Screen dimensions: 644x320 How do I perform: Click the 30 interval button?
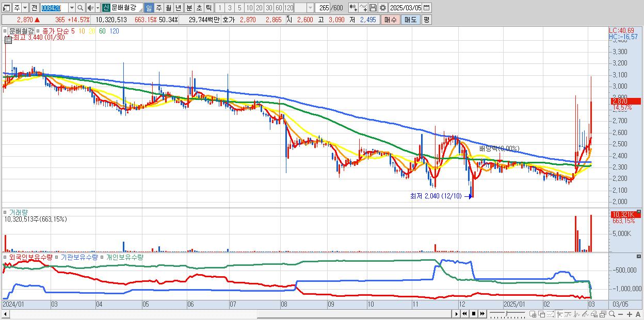[269, 8]
